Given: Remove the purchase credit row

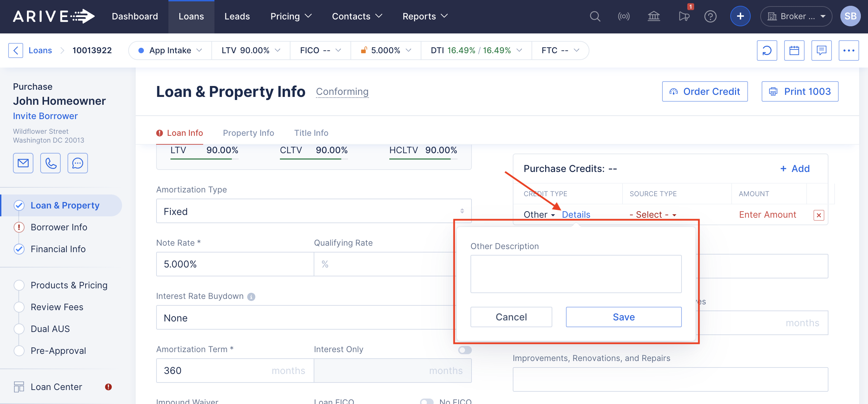Looking at the screenshot, I should point(819,215).
